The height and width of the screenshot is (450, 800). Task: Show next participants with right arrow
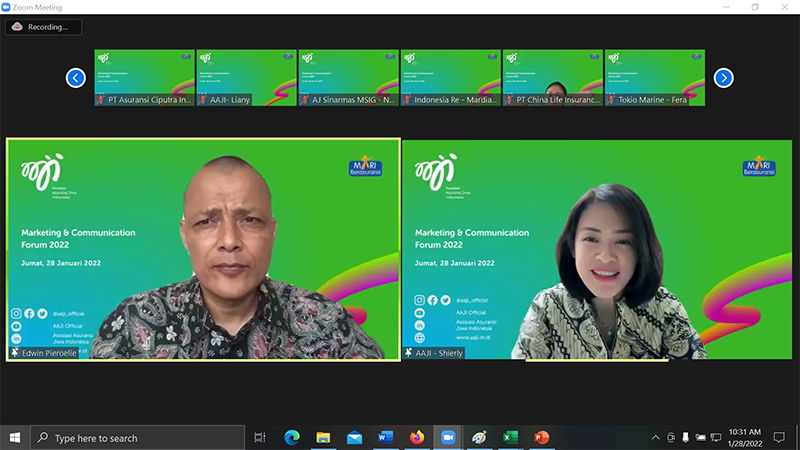click(x=723, y=78)
